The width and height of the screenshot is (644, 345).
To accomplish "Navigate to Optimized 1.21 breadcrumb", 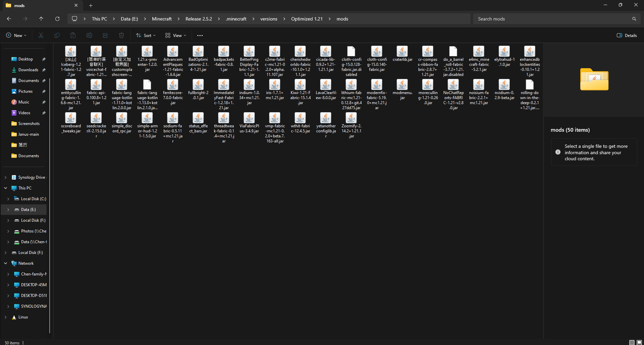I will pyautogui.click(x=307, y=19).
